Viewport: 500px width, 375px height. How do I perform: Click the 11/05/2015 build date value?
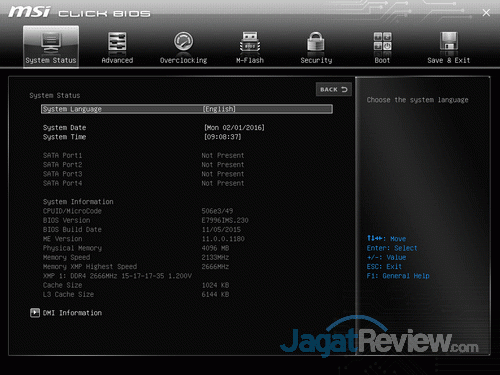pos(221,230)
